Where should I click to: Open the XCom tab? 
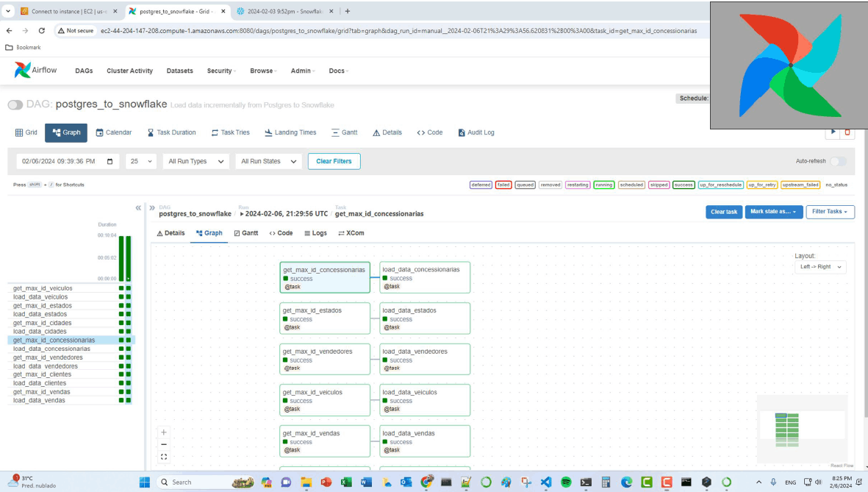coord(351,233)
